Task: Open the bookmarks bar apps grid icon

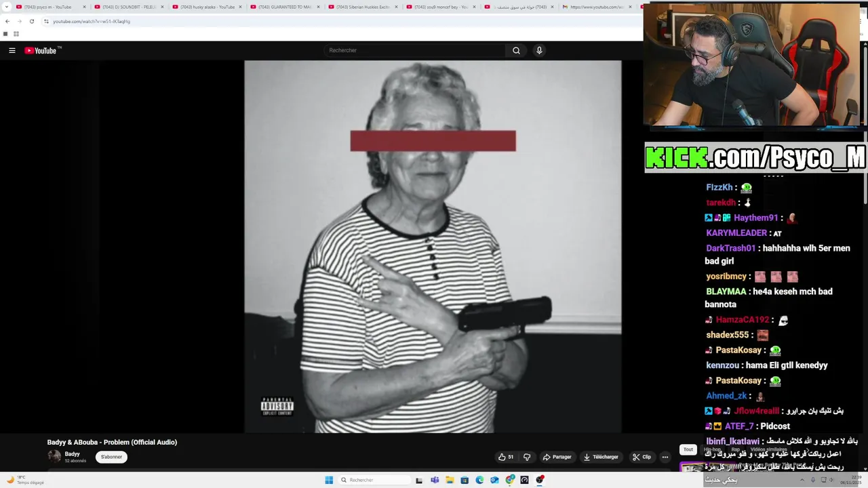Action: pyautogui.click(x=16, y=34)
